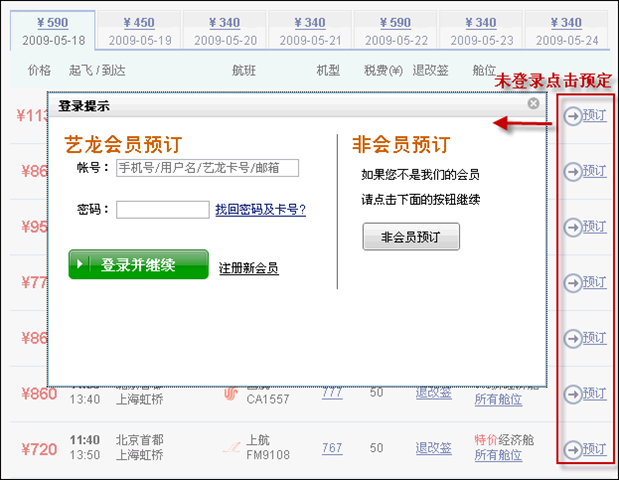The height and width of the screenshot is (480, 619).
Task: Click the 预订 arrow icon in ¥860 row
Action: 573,394
